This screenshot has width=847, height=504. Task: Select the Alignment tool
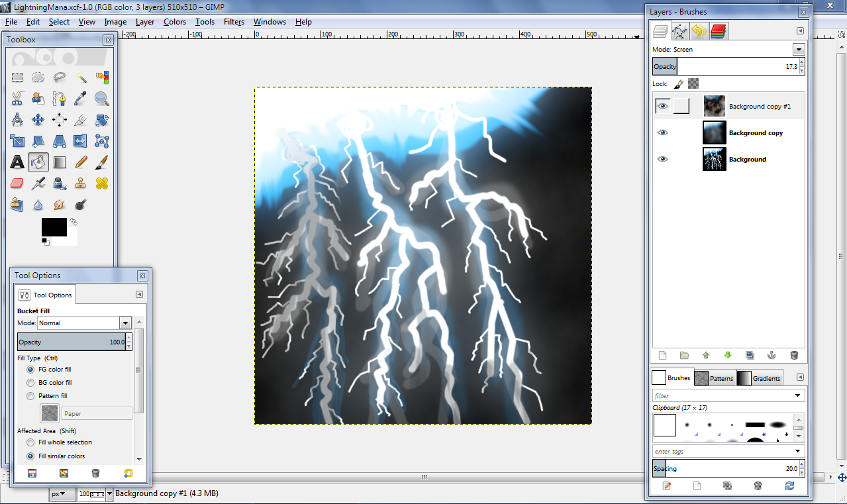(60, 120)
